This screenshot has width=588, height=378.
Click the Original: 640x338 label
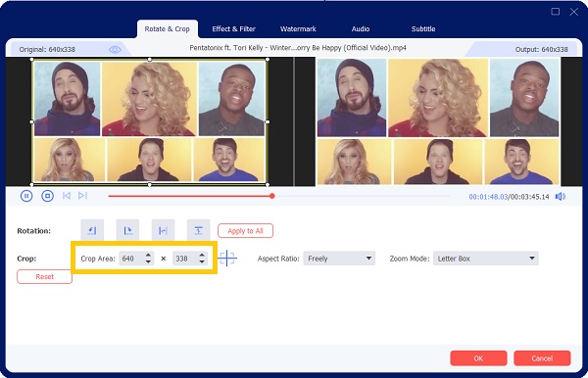click(47, 49)
